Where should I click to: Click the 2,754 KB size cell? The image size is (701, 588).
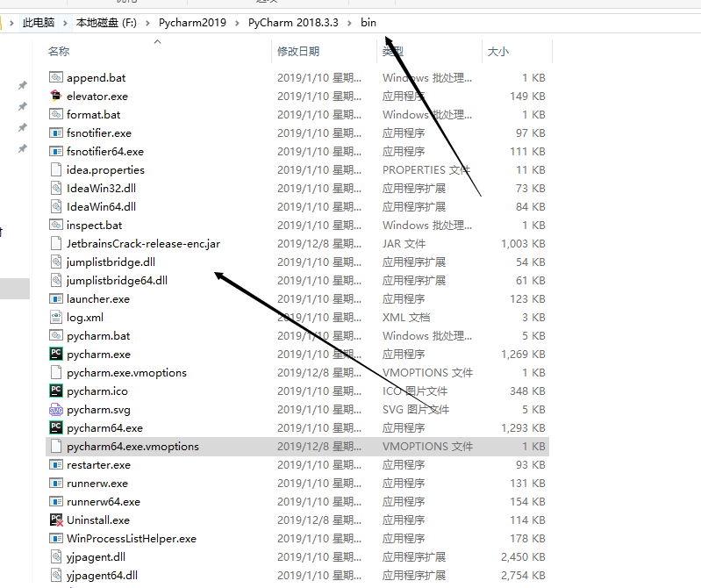pos(523,576)
